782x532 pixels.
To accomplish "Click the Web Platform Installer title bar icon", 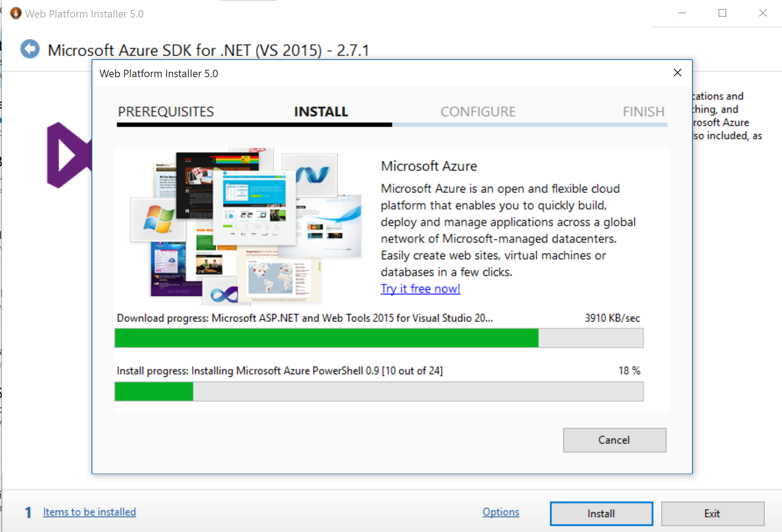I will (x=16, y=13).
